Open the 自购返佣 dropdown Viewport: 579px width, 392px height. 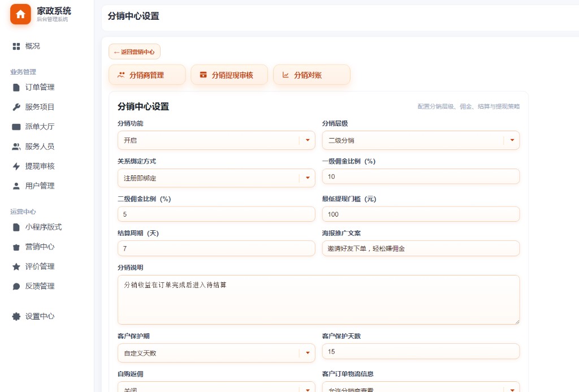pyautogui.click(x=217, y=387)
